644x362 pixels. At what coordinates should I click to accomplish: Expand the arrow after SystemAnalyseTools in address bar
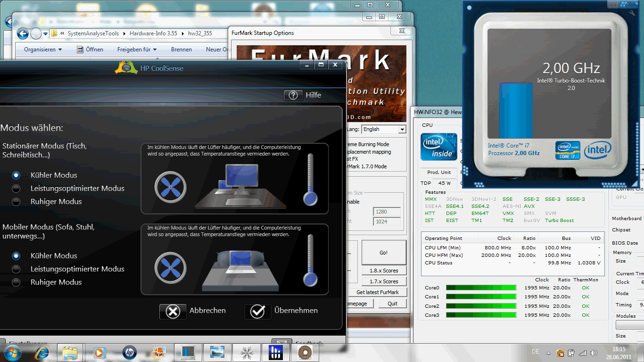pyautogui.click(x=125, y=33)
